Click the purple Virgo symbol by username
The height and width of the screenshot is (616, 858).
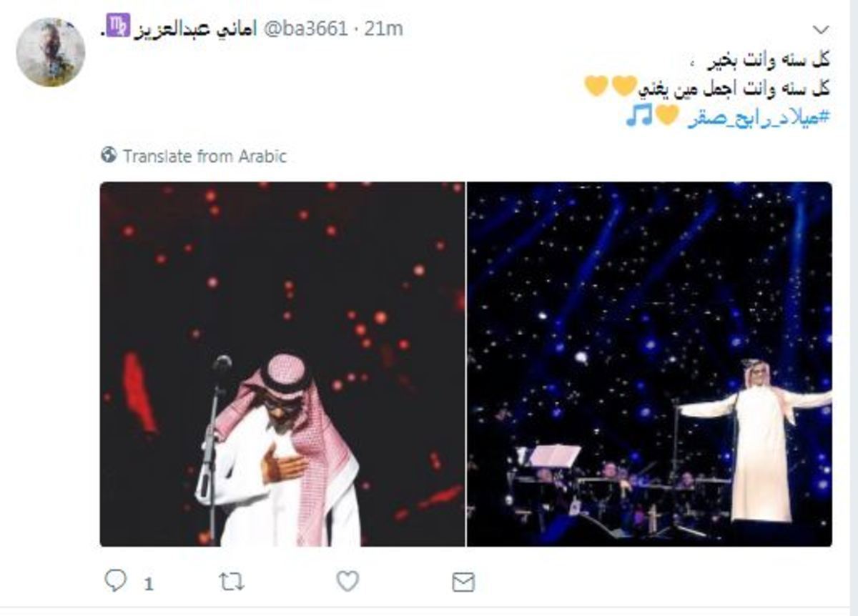pos(118,27)
